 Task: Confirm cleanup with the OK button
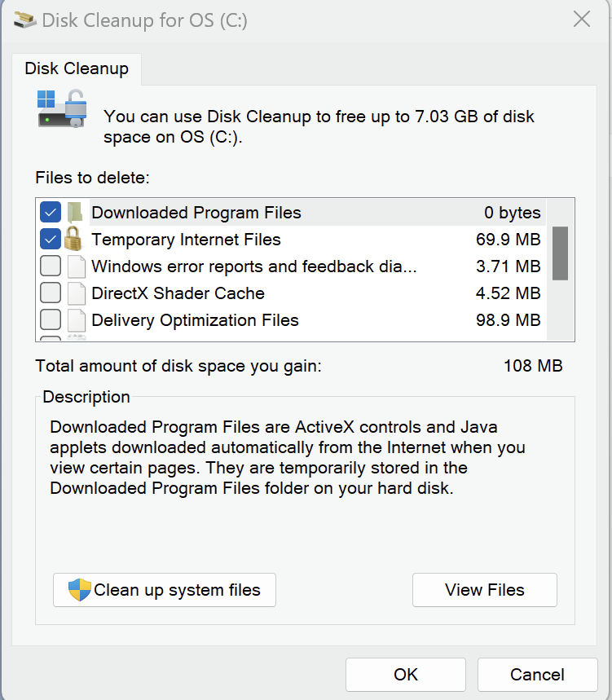click(x=405, y=675)
